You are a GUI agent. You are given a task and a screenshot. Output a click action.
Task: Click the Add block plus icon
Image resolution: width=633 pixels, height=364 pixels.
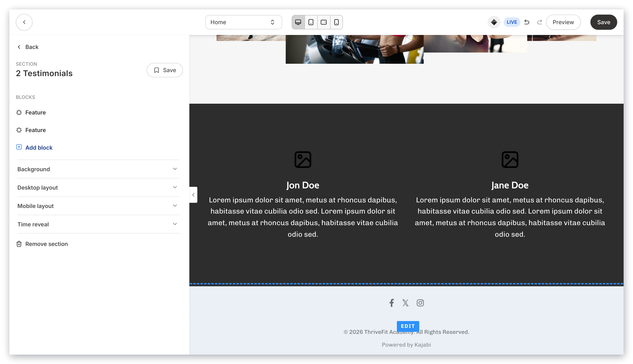(19, 147)
